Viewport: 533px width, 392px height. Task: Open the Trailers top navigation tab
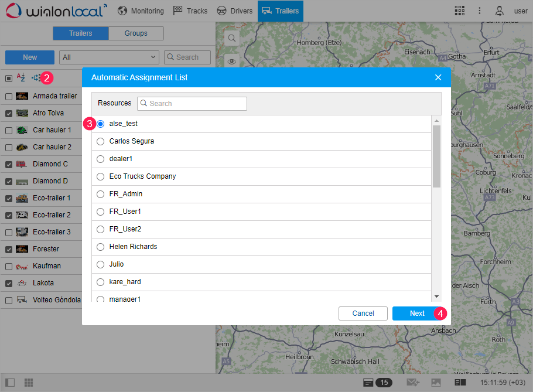pyautogui.click(x=281, y=11)
